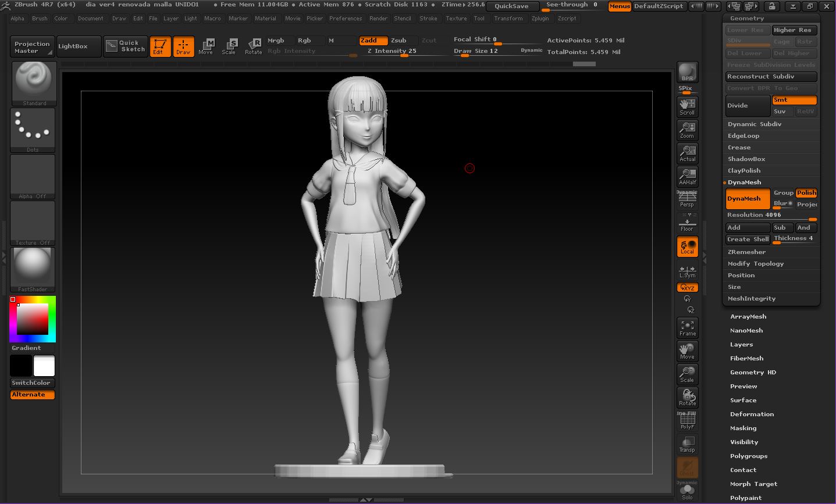Expand the FiberMesh subpalette
836x504 pixels.
click(x=746, y=359)
